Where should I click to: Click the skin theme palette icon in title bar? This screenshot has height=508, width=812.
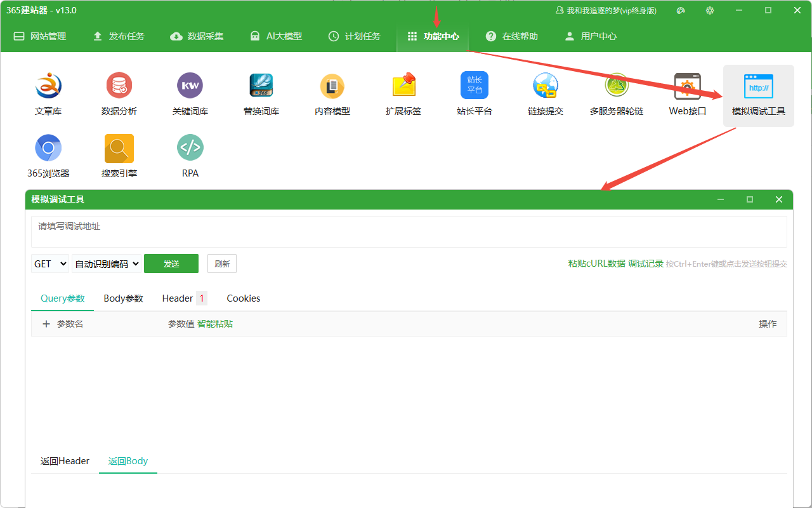click(x=681, y=11)
